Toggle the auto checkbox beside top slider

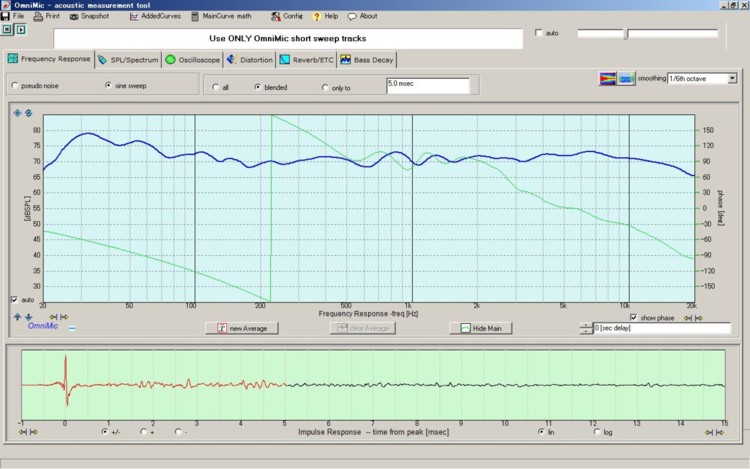[539, 33]
